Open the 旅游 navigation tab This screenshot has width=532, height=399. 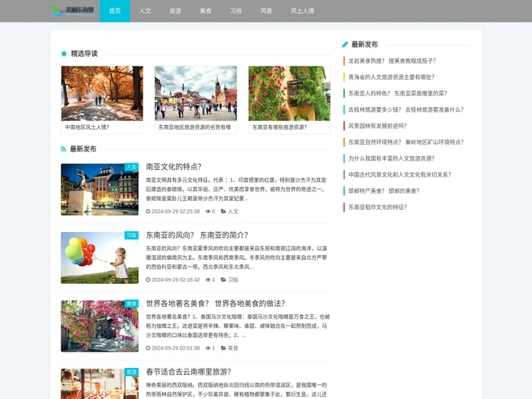coord(175,11)
